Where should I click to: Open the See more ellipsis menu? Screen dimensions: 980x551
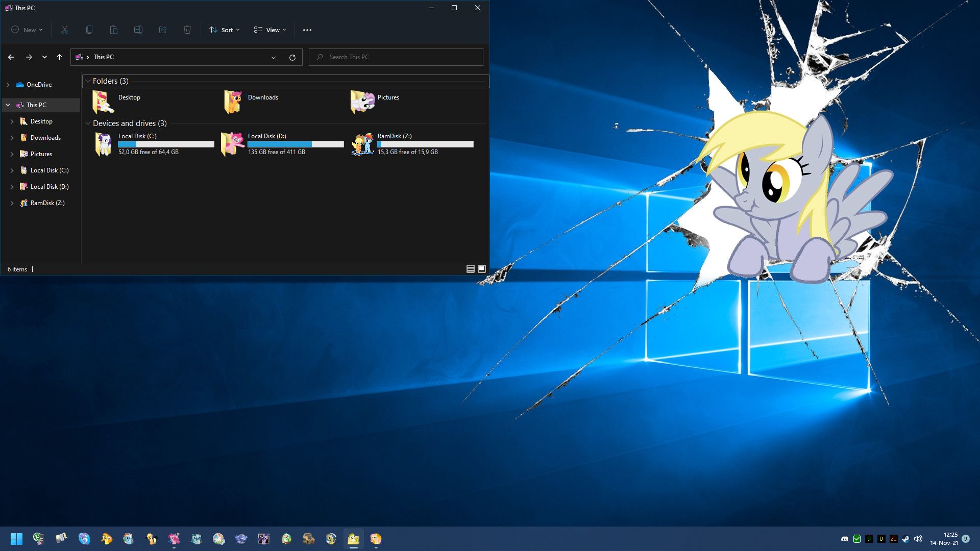(307, 30)
